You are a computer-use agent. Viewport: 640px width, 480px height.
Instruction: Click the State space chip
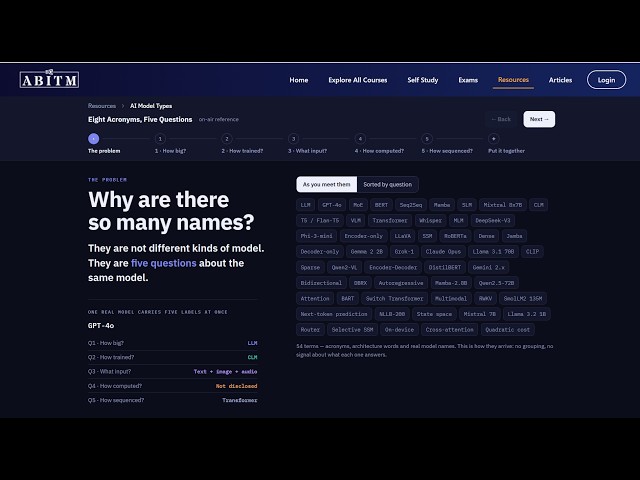(x=434, y=314)
